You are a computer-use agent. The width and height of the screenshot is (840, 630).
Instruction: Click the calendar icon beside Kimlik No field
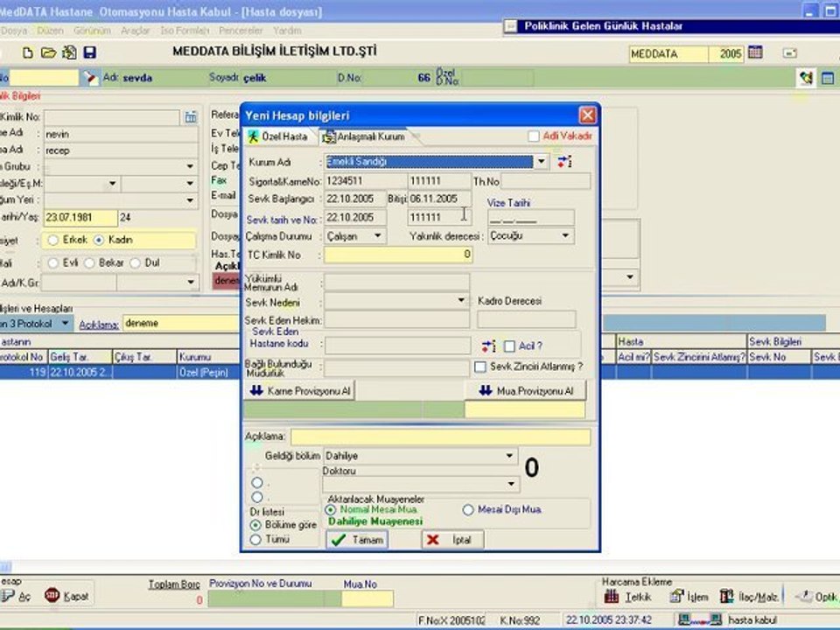[191, 116]
